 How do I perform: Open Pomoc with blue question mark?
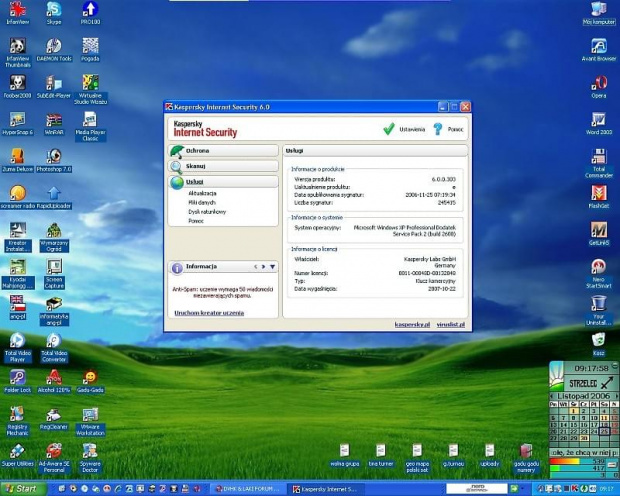[x=448, y=129]
